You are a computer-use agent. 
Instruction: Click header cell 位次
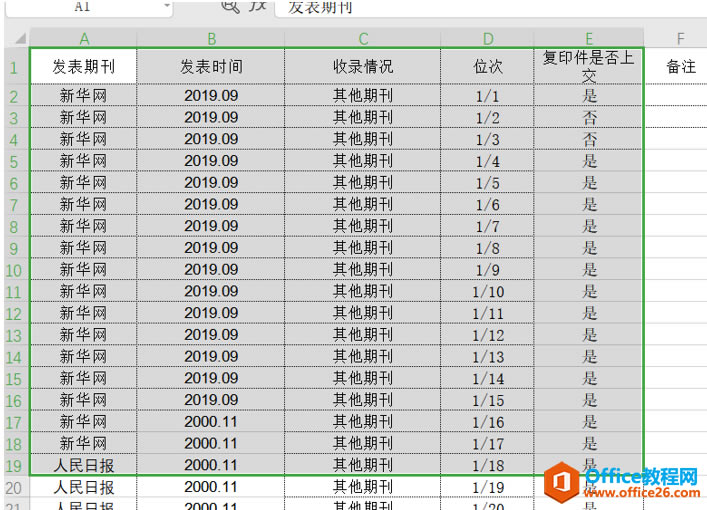pyautogui.click(x=487, y=66)
